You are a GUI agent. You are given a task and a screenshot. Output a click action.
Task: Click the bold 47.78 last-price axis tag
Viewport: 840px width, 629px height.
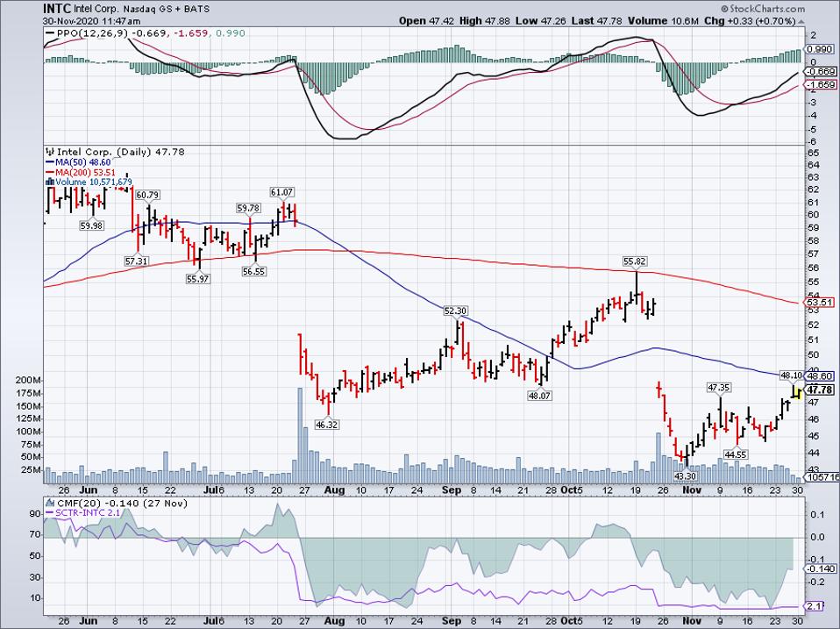(820, 390)
